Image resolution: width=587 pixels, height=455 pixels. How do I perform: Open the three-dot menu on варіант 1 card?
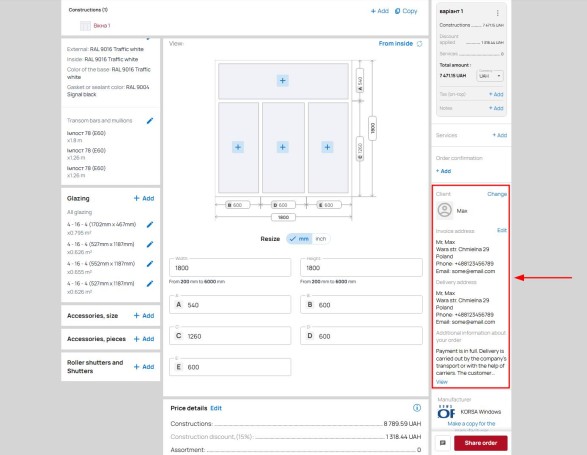tap(498, 13)
